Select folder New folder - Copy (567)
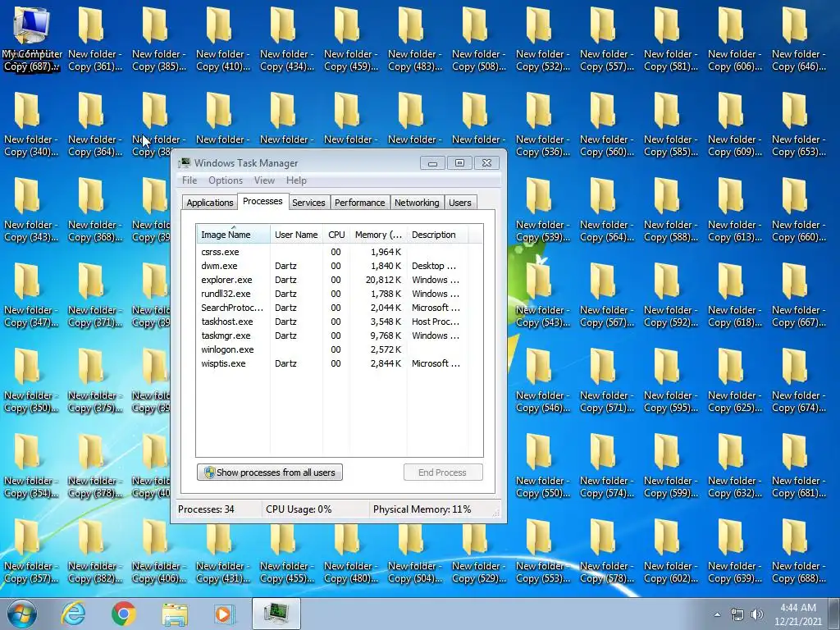This screenshot has width=840, height=630. 607,295
